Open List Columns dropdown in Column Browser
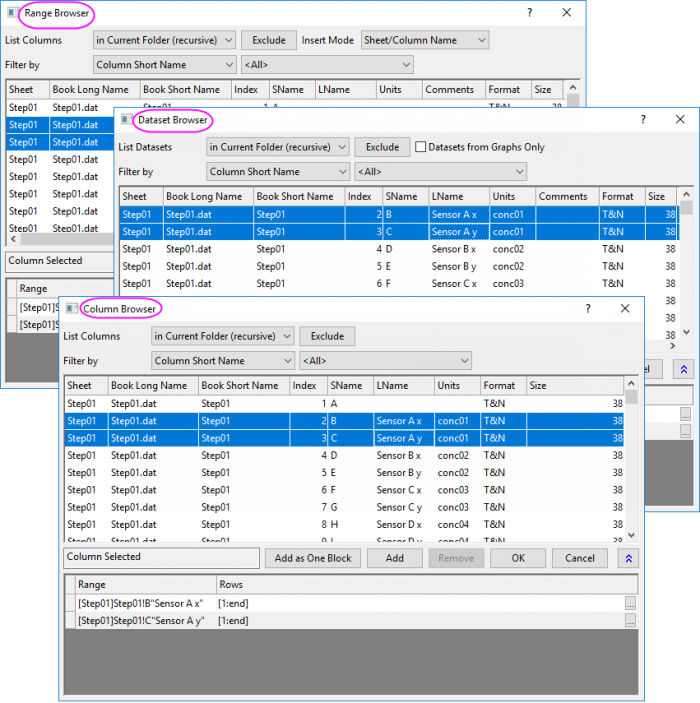 (222, 336)
